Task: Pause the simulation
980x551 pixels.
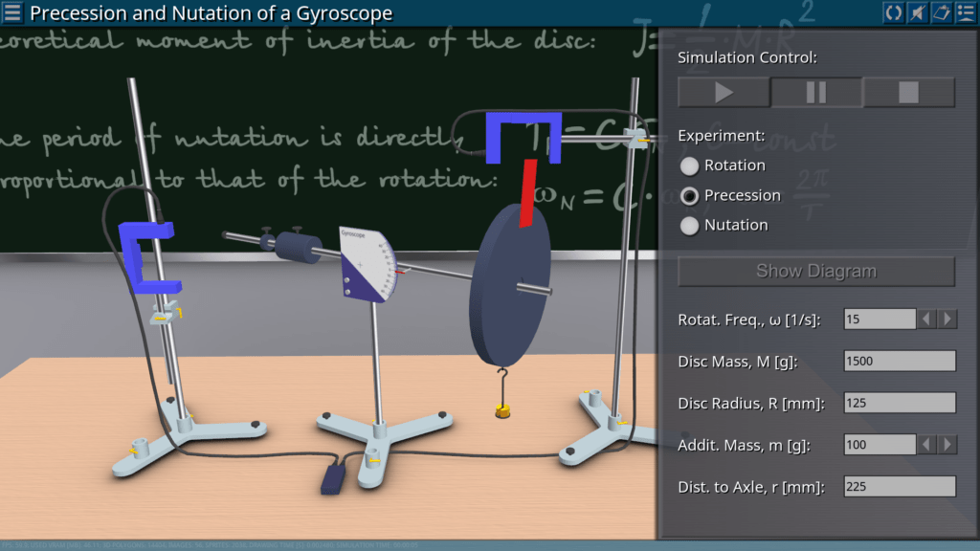Action: (x=816, y=92)
